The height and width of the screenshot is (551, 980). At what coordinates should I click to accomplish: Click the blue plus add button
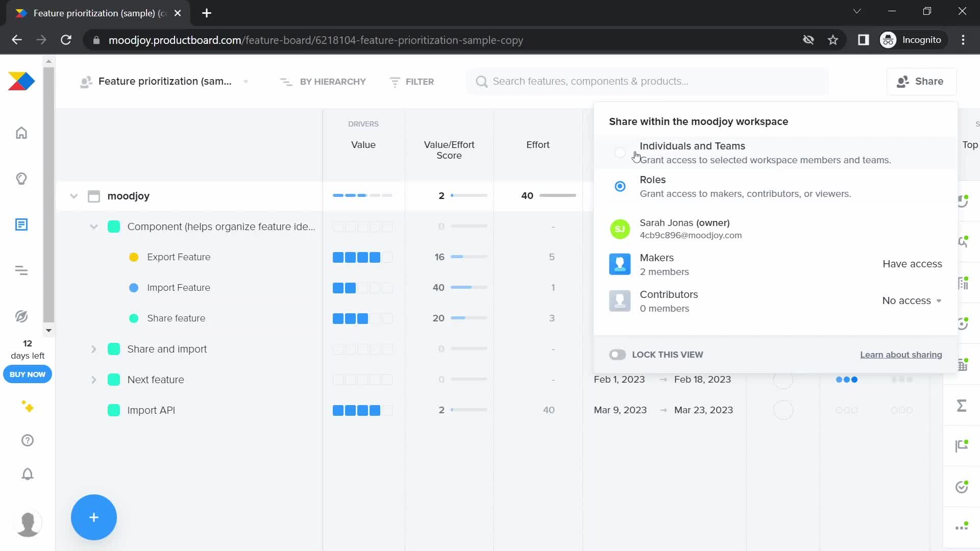(x=94, y=517)
